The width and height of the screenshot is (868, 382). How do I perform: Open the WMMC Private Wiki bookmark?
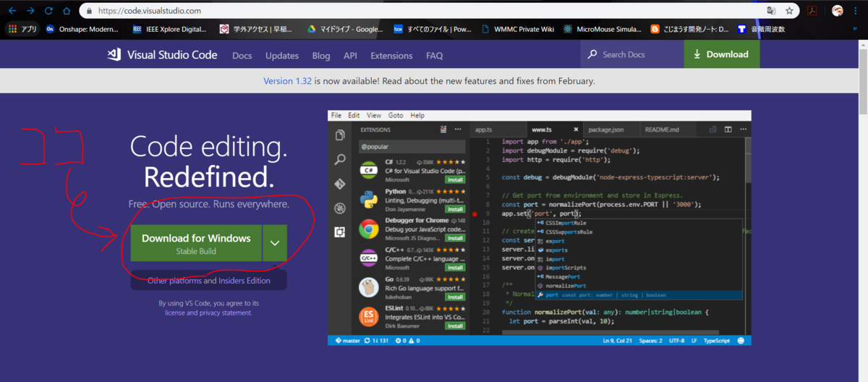click(518, 30)
